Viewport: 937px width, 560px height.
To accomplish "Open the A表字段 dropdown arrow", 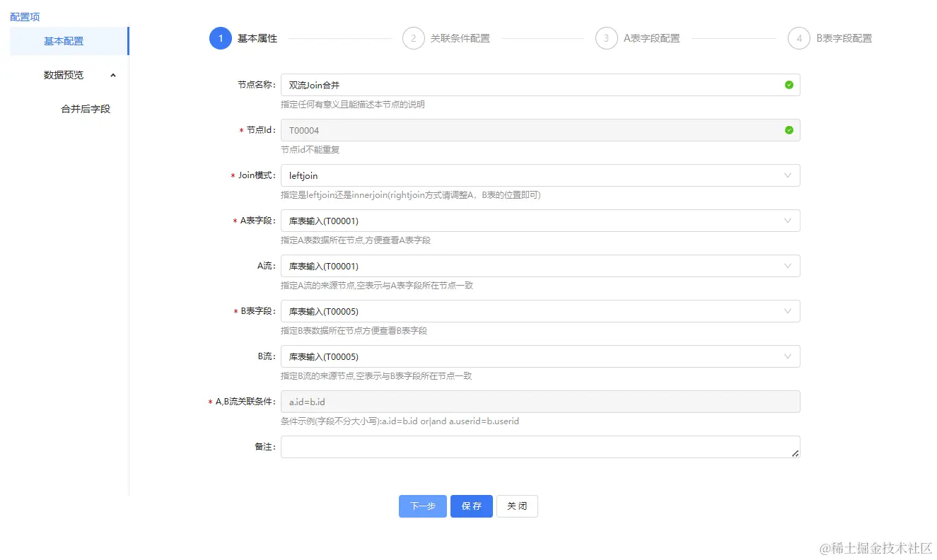I will coord(788,221).
